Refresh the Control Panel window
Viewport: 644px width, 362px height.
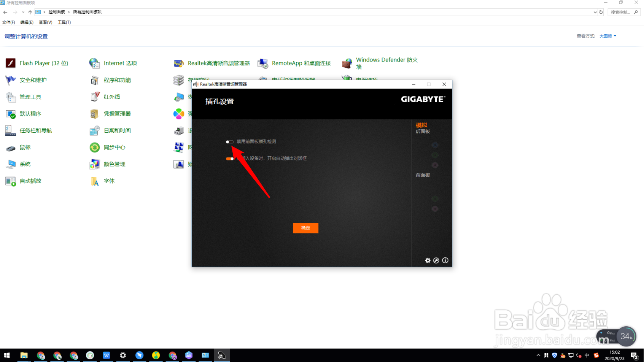coord(601,12)
